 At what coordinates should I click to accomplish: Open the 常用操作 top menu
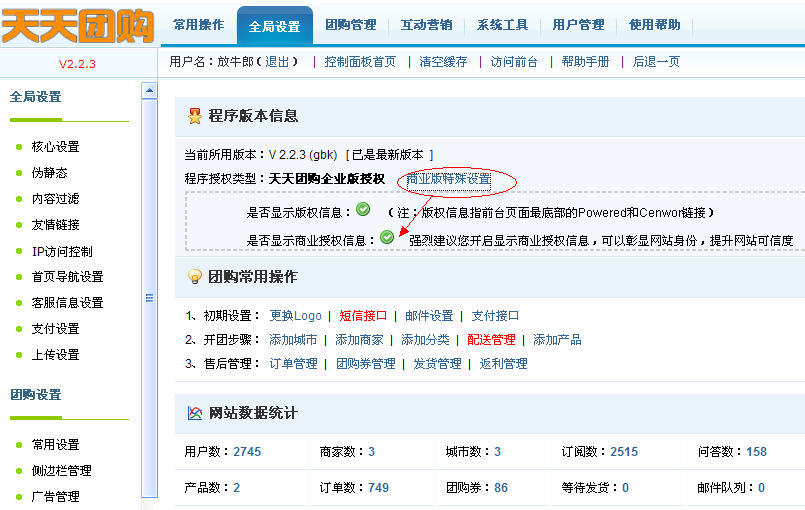198,25
